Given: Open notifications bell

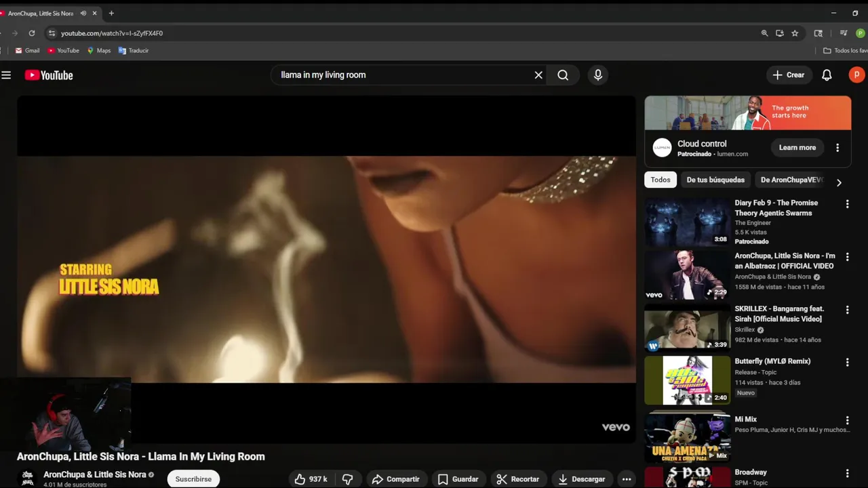Looking at the screenshot, I should coord(827,75).
